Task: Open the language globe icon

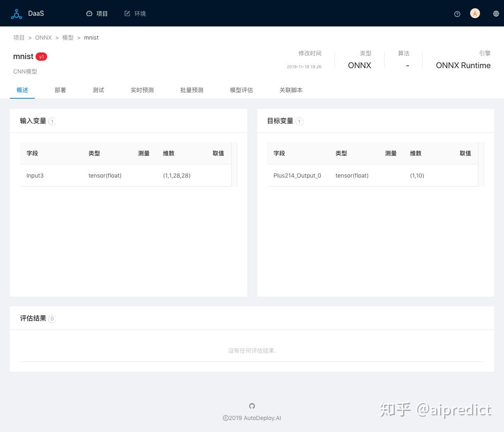Action: point(496,13)
